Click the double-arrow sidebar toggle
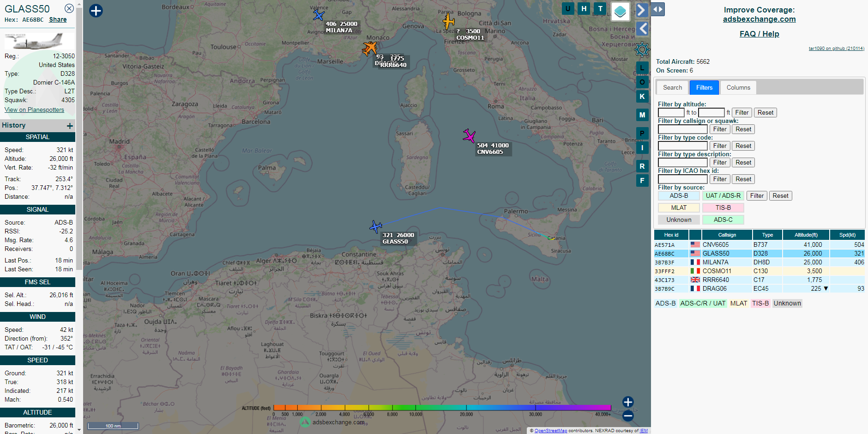The width and height of the screenshot is (868, 434). (x=658, y=9)
